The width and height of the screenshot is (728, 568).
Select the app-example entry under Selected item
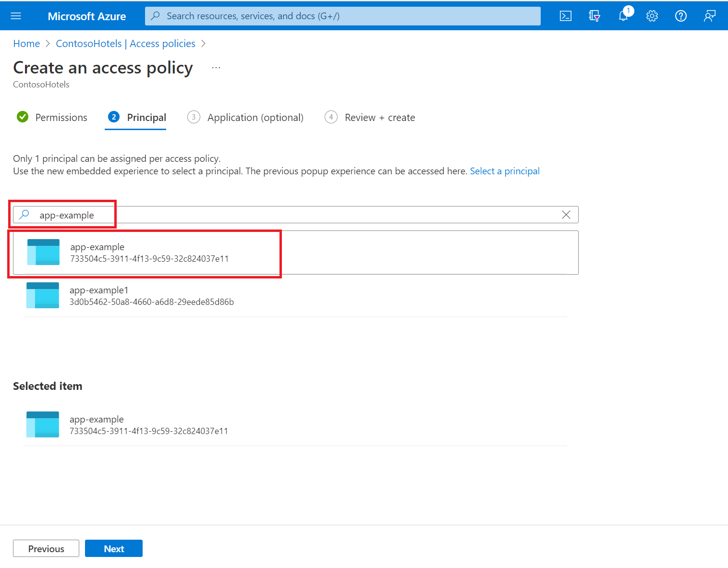[x=144, y=424]
